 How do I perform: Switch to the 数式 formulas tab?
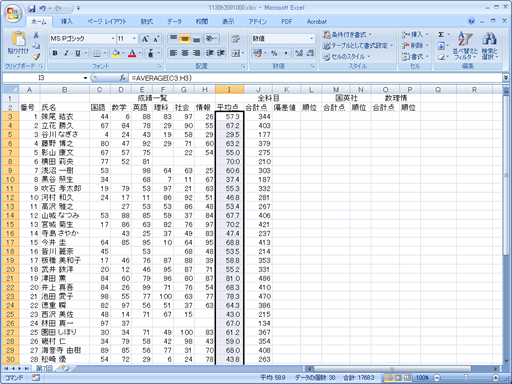pos(147,21)
